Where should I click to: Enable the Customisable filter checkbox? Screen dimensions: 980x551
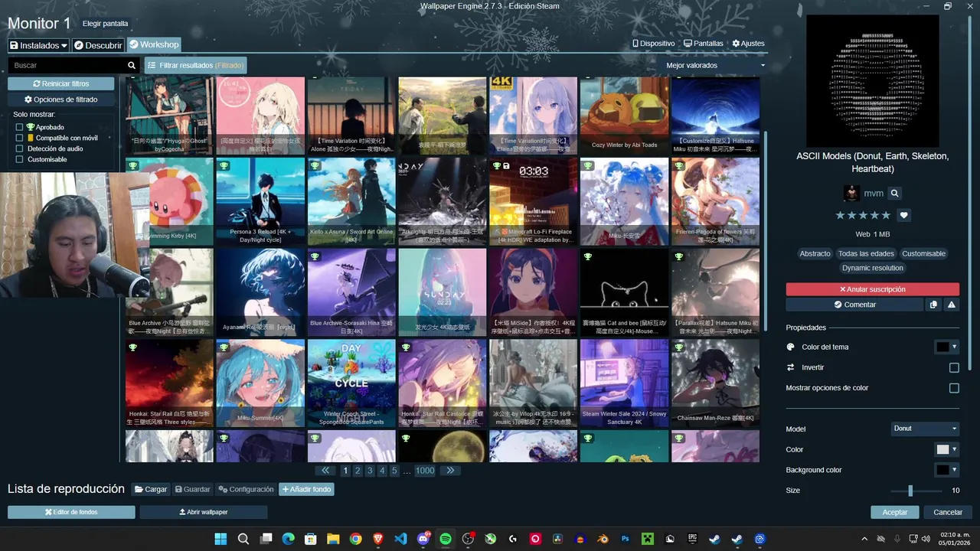20,159
